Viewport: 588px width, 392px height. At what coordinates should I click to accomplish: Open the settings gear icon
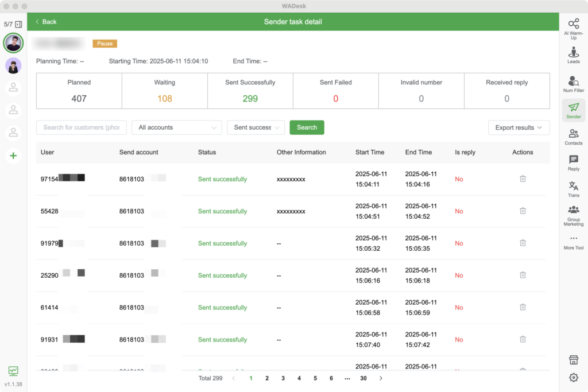[x=574, y=378]
